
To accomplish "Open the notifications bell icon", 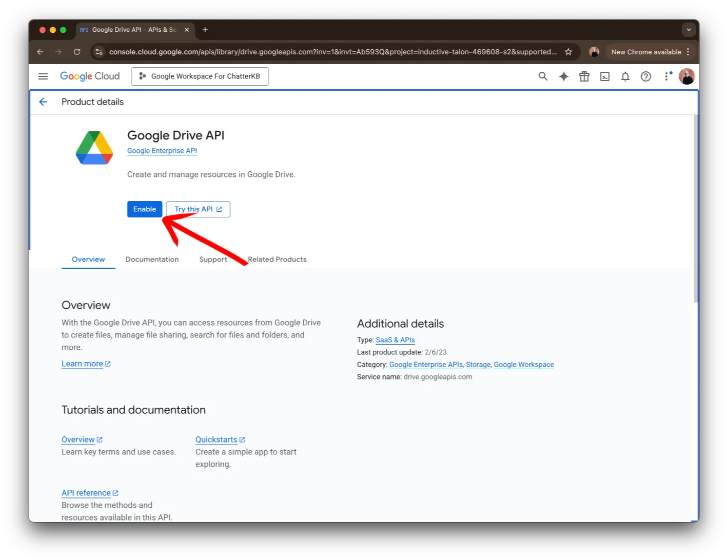I will (x=625, y=76).
